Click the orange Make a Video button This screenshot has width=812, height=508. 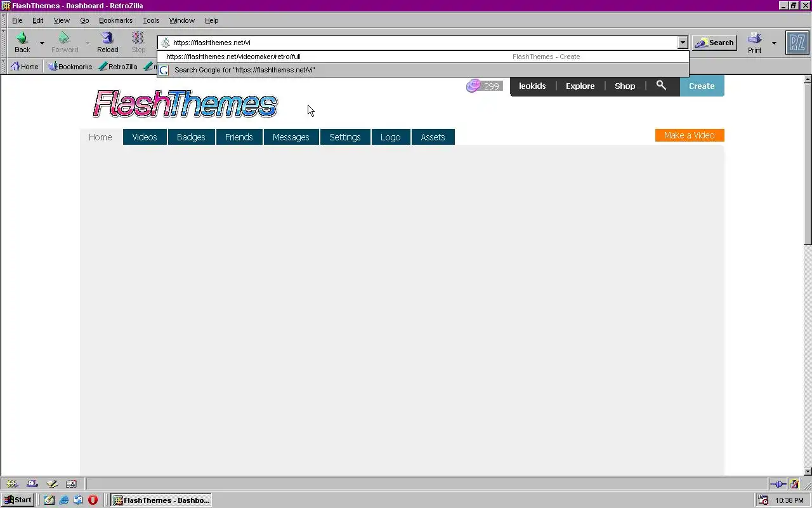690,135
